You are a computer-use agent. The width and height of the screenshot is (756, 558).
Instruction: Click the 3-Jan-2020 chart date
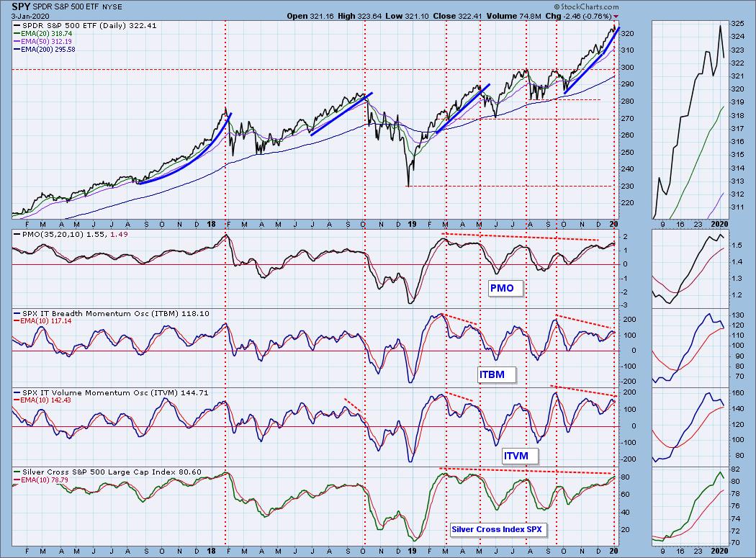(30, 16)
